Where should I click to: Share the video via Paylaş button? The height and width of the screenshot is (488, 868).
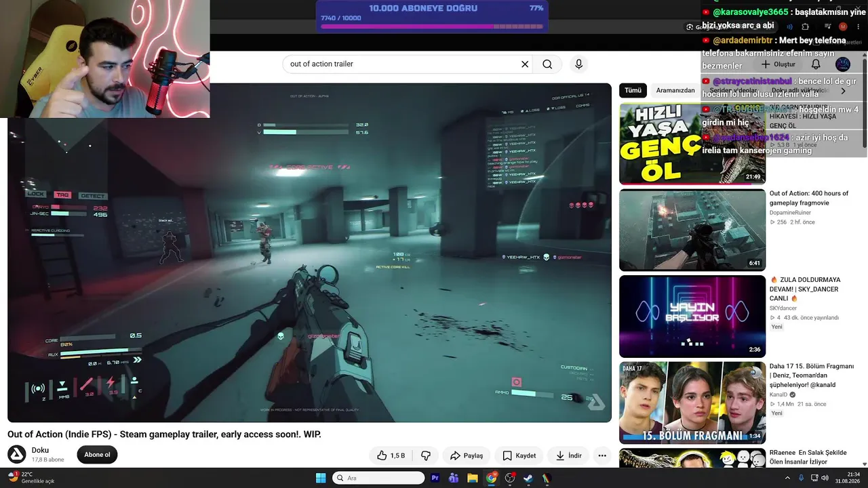click(467, 455)
